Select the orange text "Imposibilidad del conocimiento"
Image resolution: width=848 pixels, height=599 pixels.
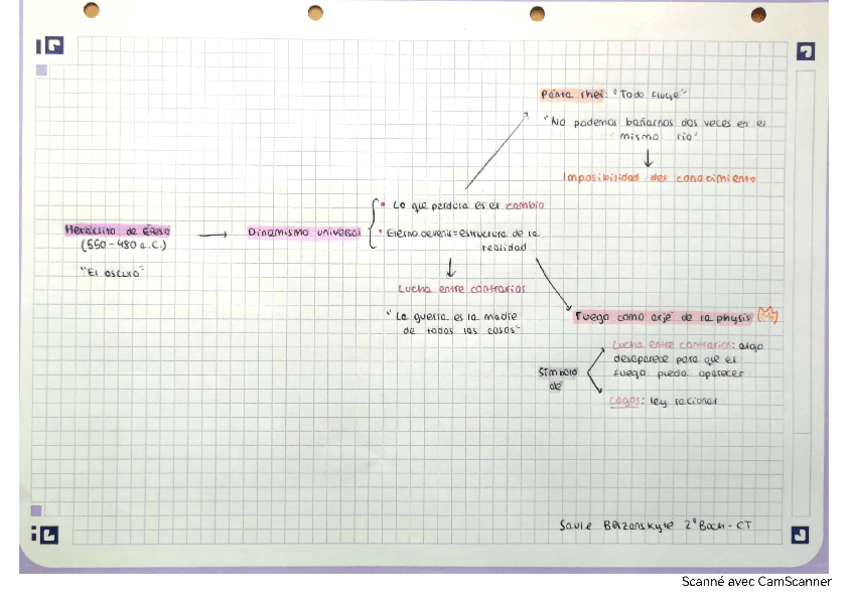[659, 177]
